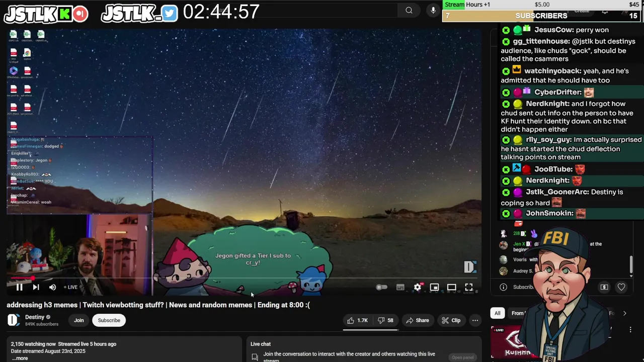Screen dimensions: 644x362
Task: Click the YouTube search magnifier icon
Action: [409, 10]
